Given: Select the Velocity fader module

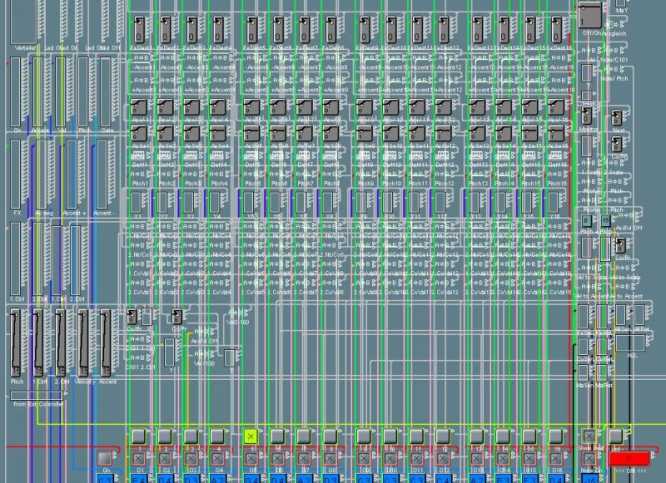Looking at the screenshot, I should pyautogui.click(x=83, y=343).
